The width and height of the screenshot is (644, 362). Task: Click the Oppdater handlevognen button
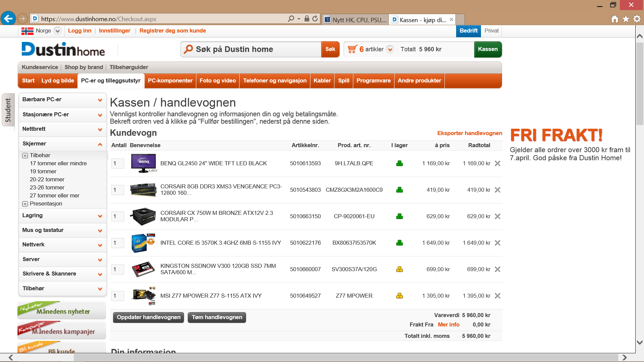pyautogui.click(x=149, y=317)
